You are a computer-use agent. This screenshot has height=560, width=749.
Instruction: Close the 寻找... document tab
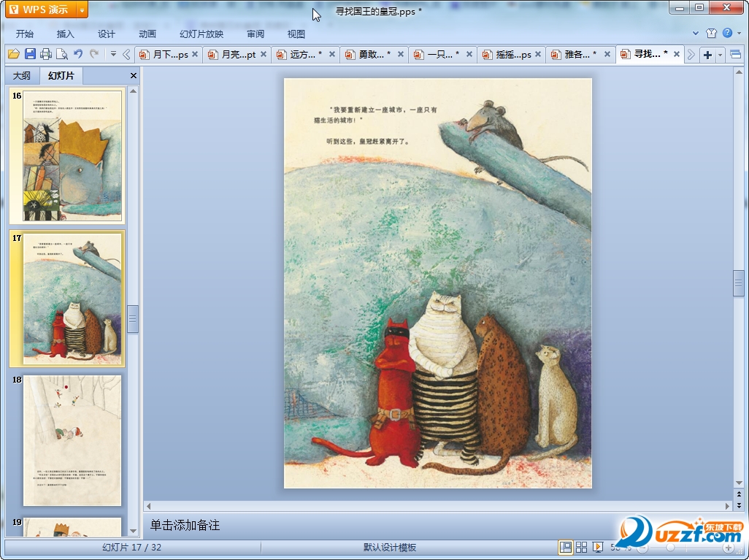677,55
